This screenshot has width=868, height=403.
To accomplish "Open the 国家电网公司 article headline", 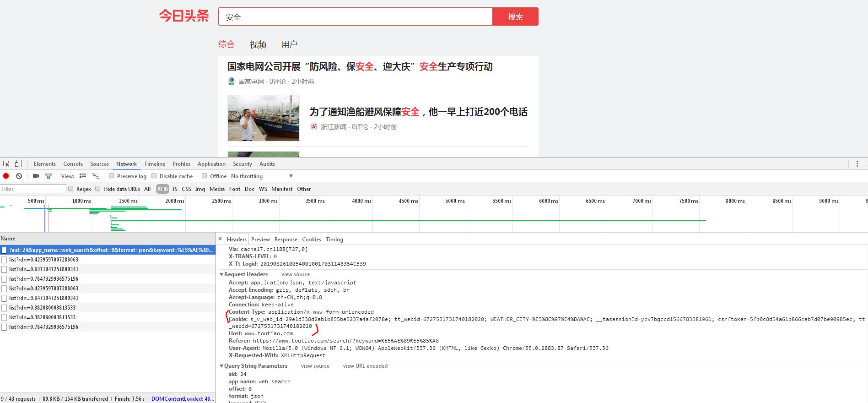I will 360,66.
